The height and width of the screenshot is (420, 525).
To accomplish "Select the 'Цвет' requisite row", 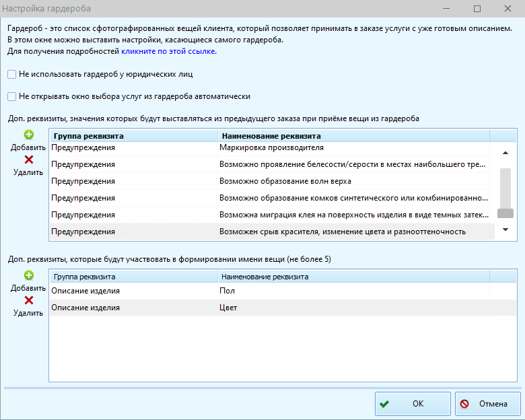I will point(283,308).
